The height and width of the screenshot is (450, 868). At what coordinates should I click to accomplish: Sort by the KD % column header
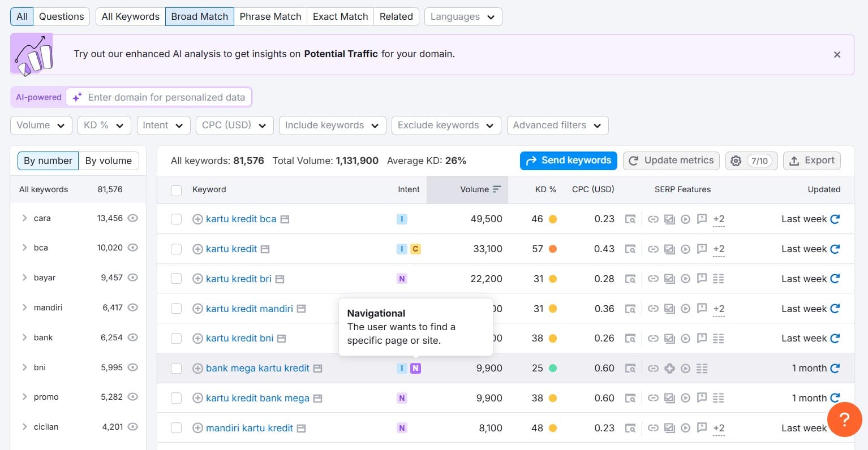(x=545, y=189)
